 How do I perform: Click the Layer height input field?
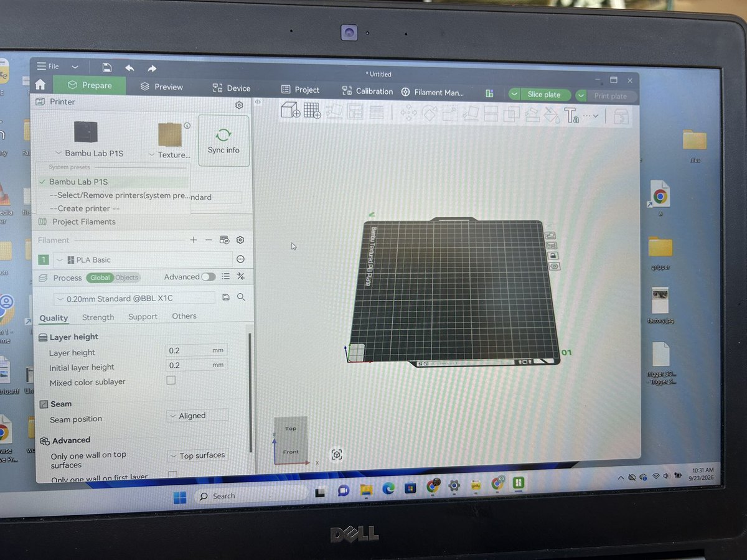coord(197,350)
